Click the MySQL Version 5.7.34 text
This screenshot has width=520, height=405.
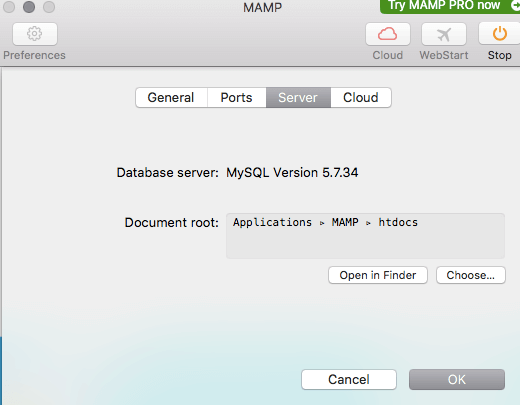click(x=292, y=173)
